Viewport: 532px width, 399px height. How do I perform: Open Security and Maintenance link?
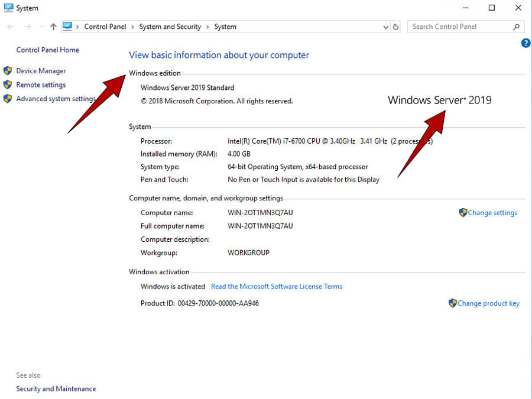coord(56,389)
